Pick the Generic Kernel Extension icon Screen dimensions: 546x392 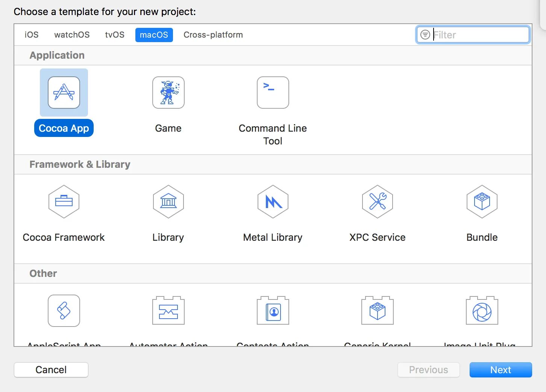pyautogui.click(x=378, y=310)
